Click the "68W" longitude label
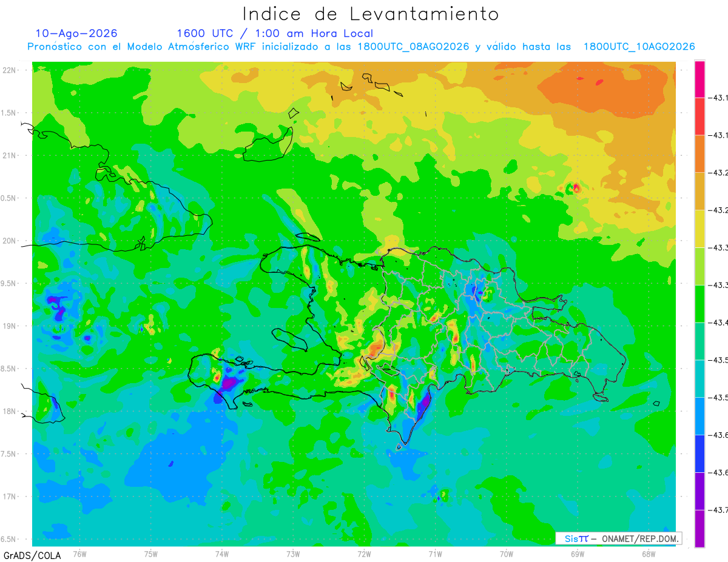 (x=649, y=554)
